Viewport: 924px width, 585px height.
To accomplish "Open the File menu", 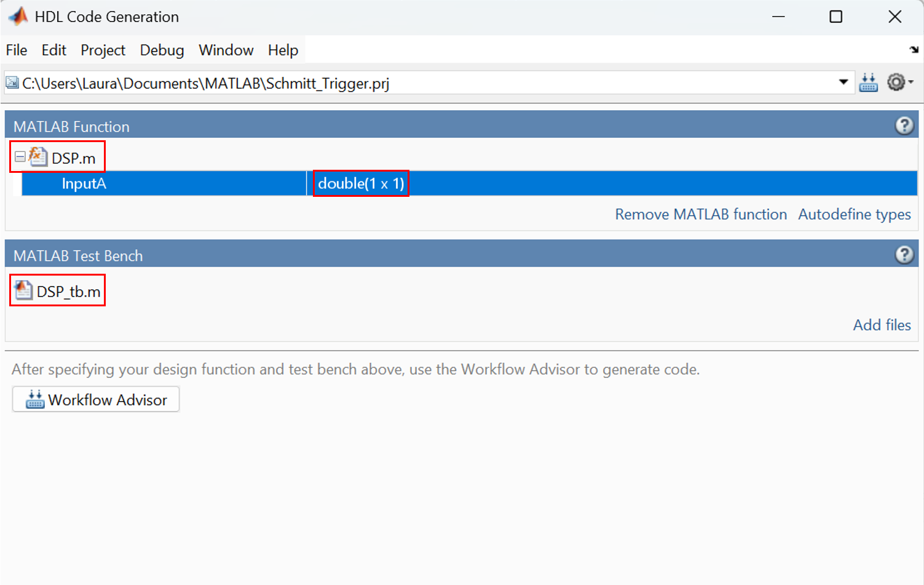I will (17, 50).
